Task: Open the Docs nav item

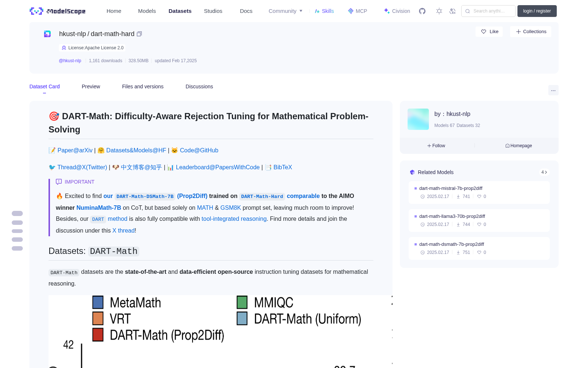Action: (246, 11)
